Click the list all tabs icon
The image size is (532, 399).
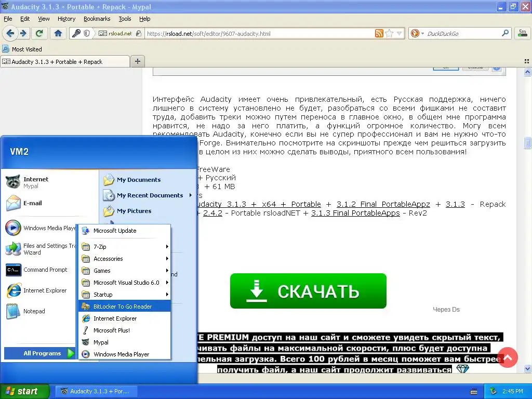(527, 61)
